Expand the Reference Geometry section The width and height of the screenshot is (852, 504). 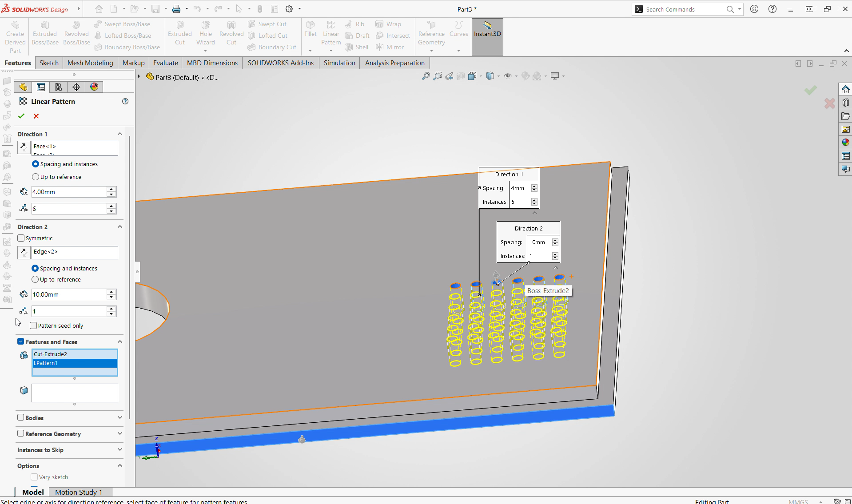coord(69,434)
